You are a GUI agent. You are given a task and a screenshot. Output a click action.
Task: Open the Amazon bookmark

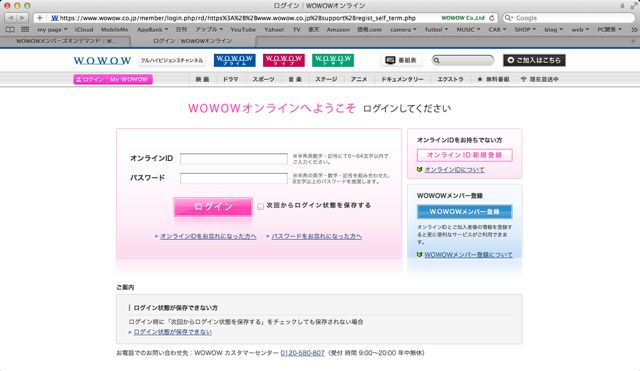click(338, 29)
